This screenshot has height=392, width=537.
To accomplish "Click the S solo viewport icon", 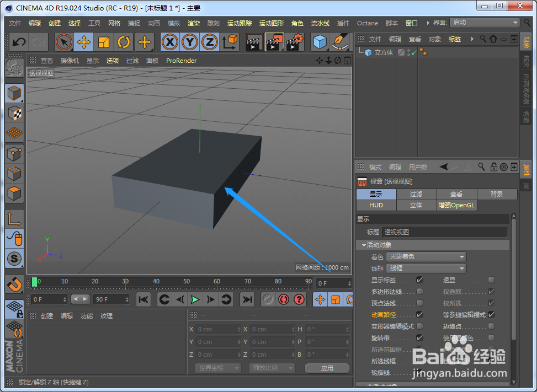I will coord(14,259).
